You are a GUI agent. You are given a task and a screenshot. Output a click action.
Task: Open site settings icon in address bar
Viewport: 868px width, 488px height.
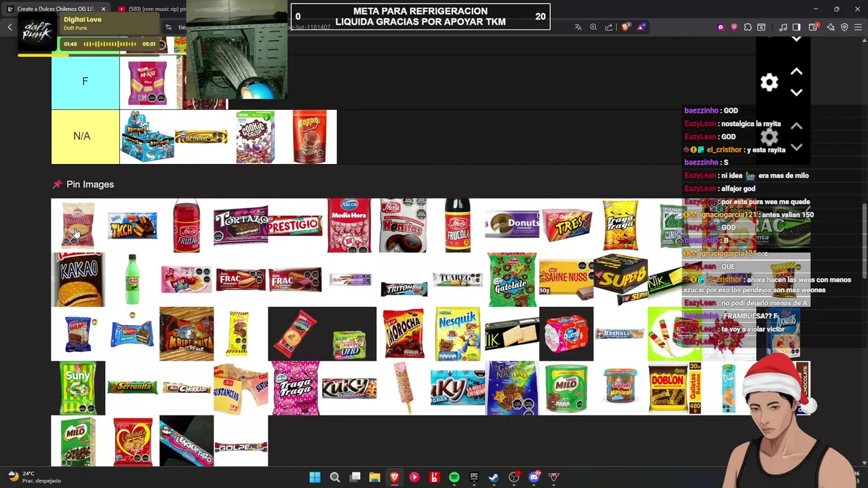168,27
